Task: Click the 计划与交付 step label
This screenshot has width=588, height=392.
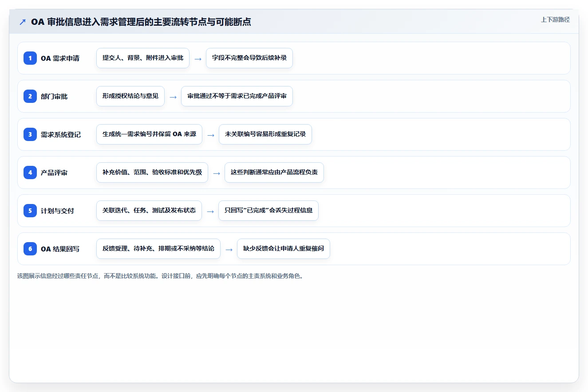Action: pyautogui.click(x=57, y=211)
